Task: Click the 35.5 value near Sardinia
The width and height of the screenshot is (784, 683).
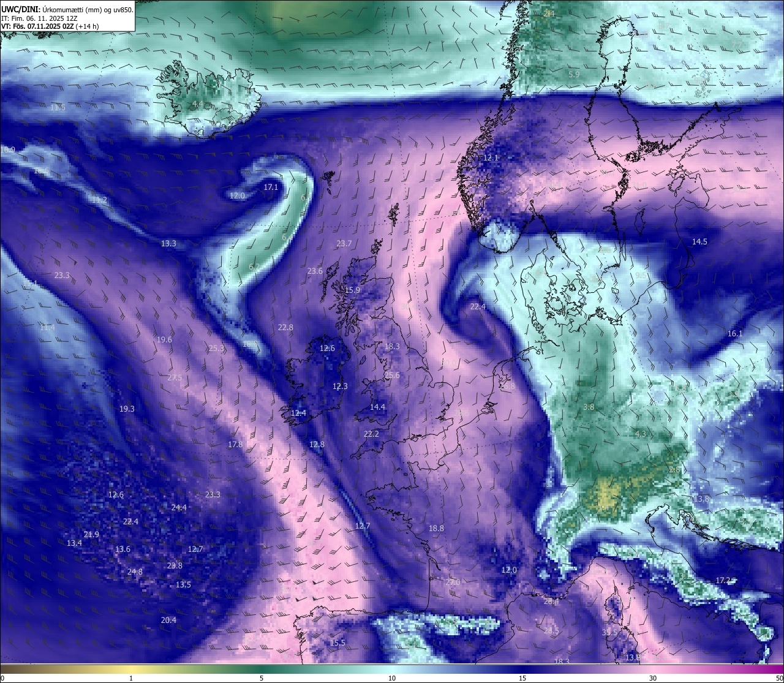Action: pos(609,632)
